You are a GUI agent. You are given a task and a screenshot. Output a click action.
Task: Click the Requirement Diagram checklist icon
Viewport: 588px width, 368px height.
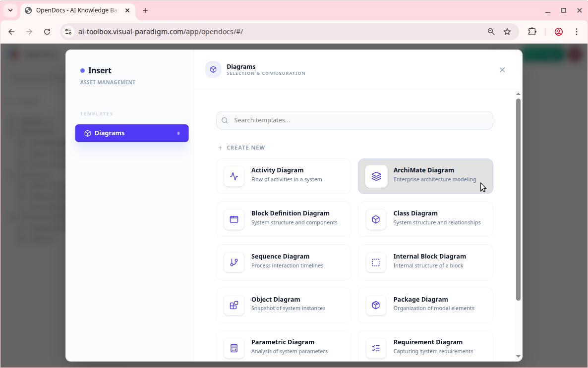(376, 348)
